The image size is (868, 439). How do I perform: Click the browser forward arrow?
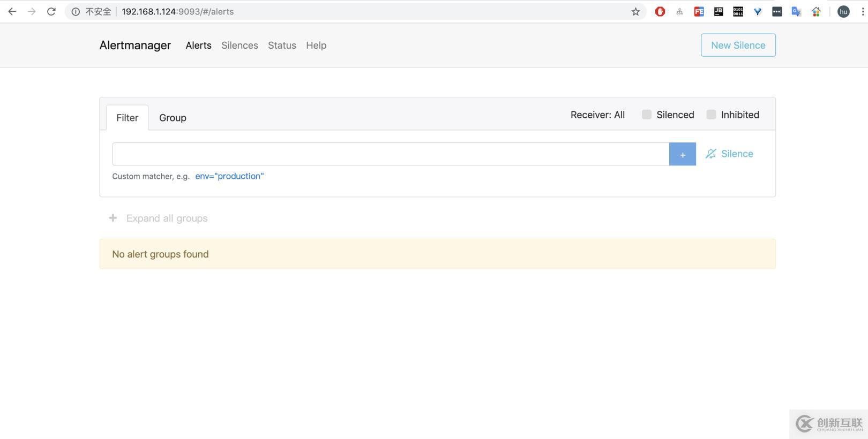pyautogui.click(x=32, y=11)
